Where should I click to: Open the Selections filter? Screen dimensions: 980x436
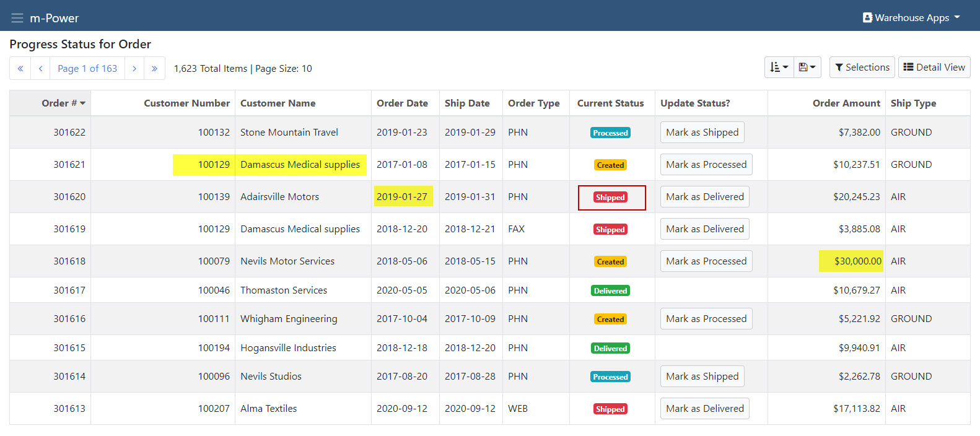[862, 68]
